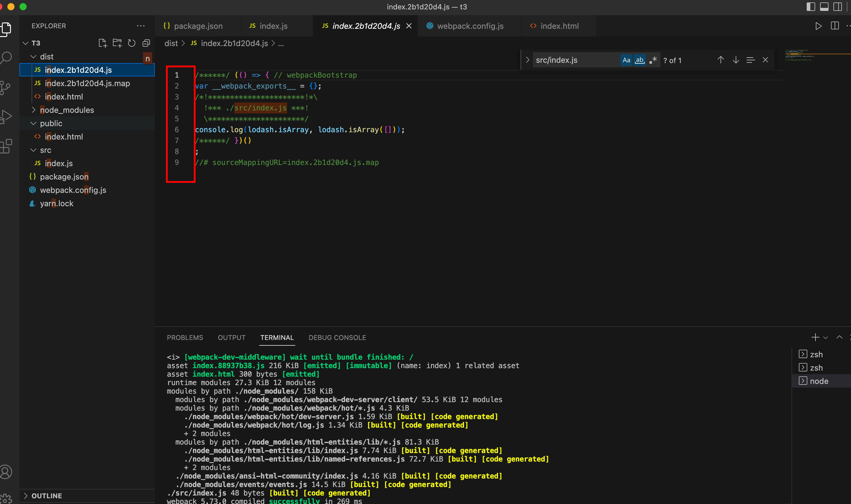851x504 pixels.
Task: Collapse the dist folder
Action: (x=33, y=57)
